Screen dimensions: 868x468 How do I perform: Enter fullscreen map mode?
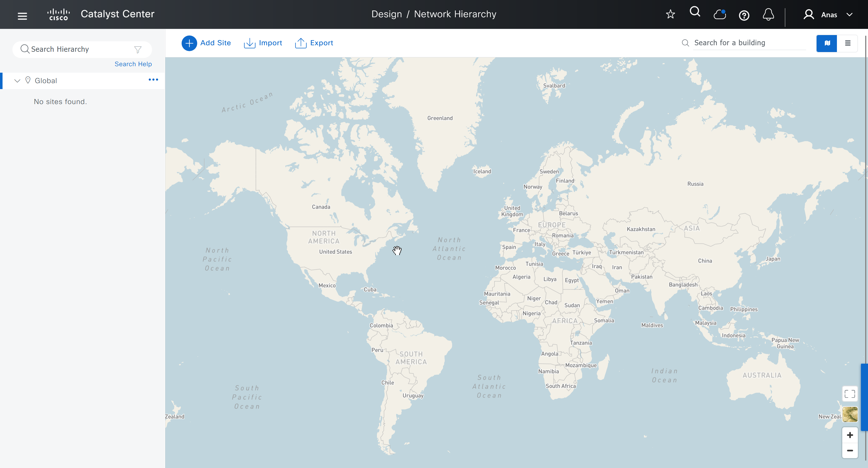(849, 394)
